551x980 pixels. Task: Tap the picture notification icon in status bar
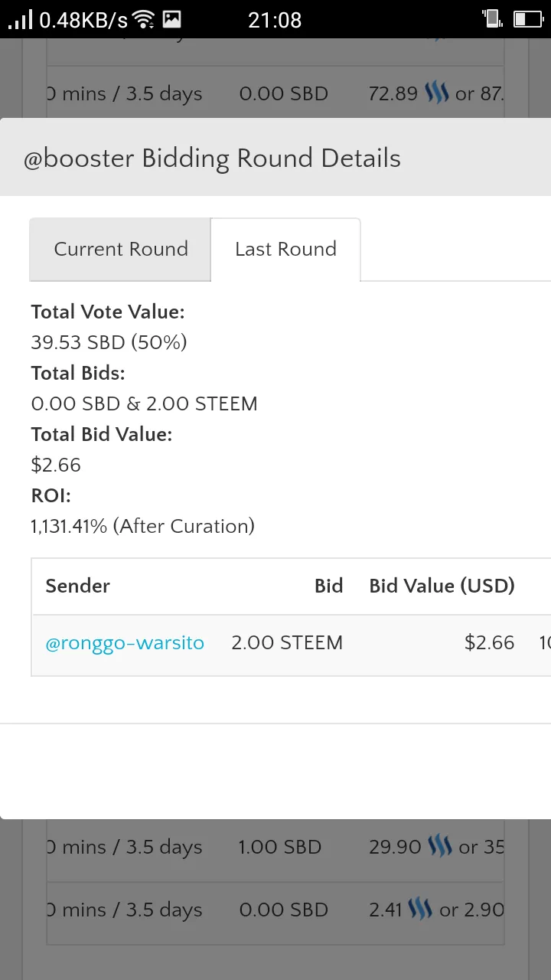point(172,19)
